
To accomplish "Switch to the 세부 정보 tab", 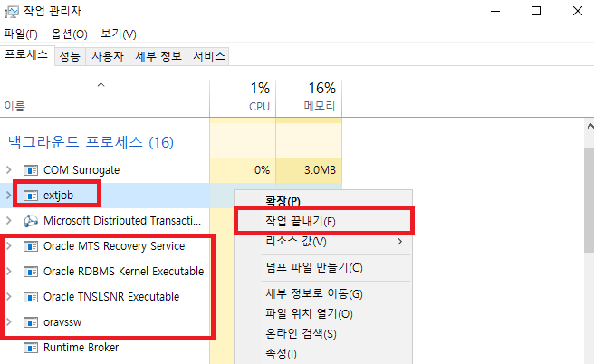I will (x=158, y=56).
